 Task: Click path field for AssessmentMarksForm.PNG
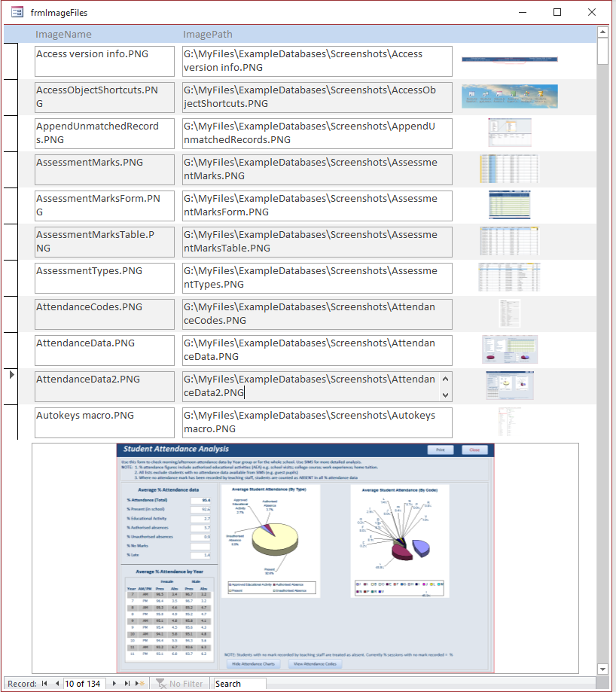pyautogui.click(x=317, y=206)
